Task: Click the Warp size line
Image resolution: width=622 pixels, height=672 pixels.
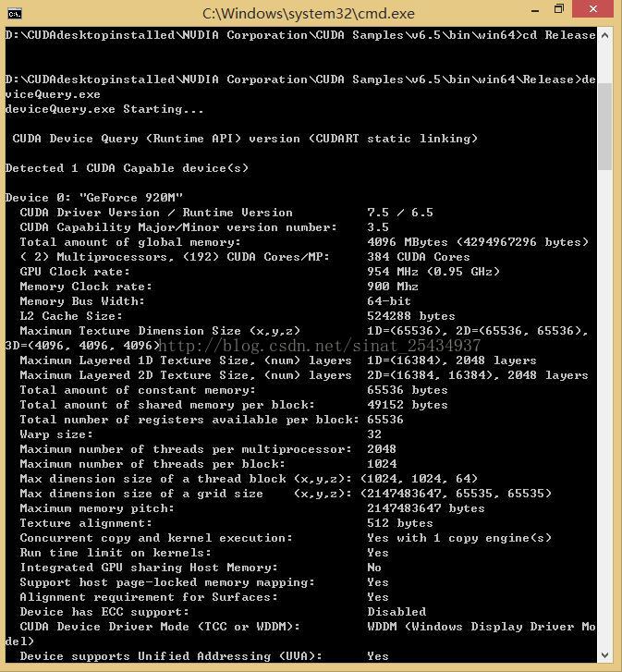Action: 201,434
